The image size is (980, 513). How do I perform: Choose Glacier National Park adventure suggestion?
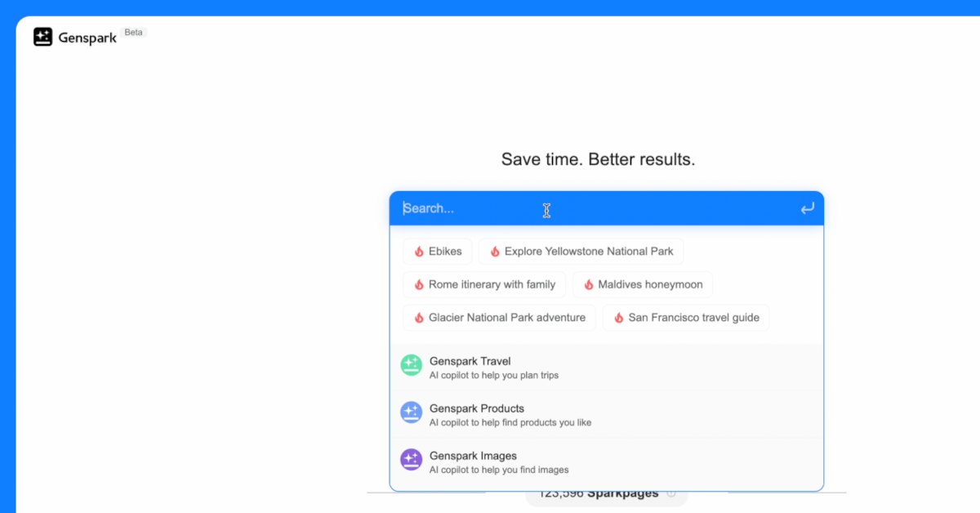(x=499, y=318)
